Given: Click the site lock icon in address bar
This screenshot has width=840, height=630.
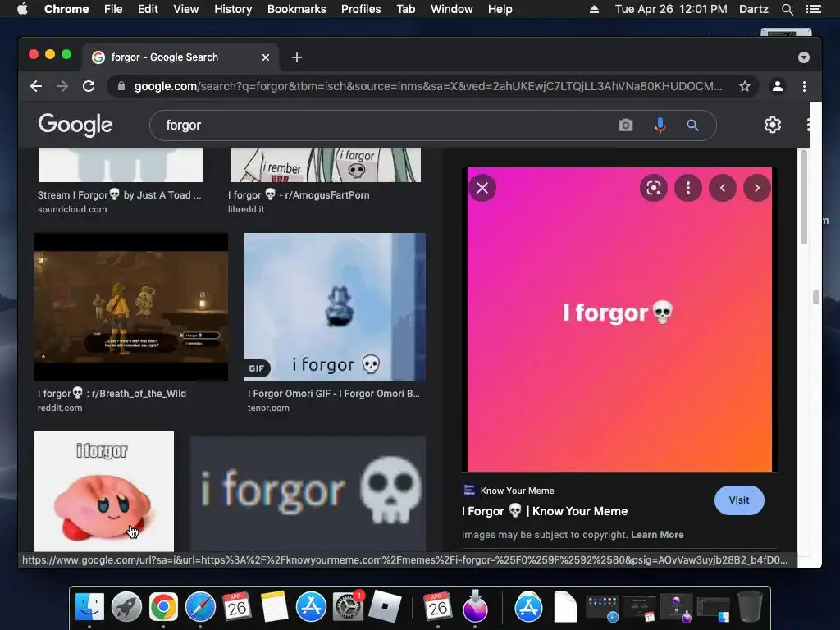Looking at the screenshot, I should click(121, 86).
